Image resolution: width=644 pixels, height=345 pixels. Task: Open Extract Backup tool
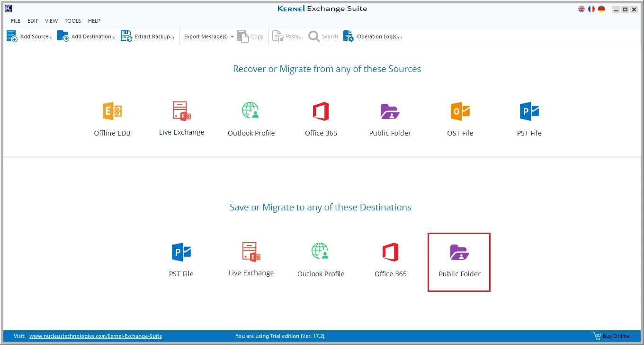[x=147, y=36]
